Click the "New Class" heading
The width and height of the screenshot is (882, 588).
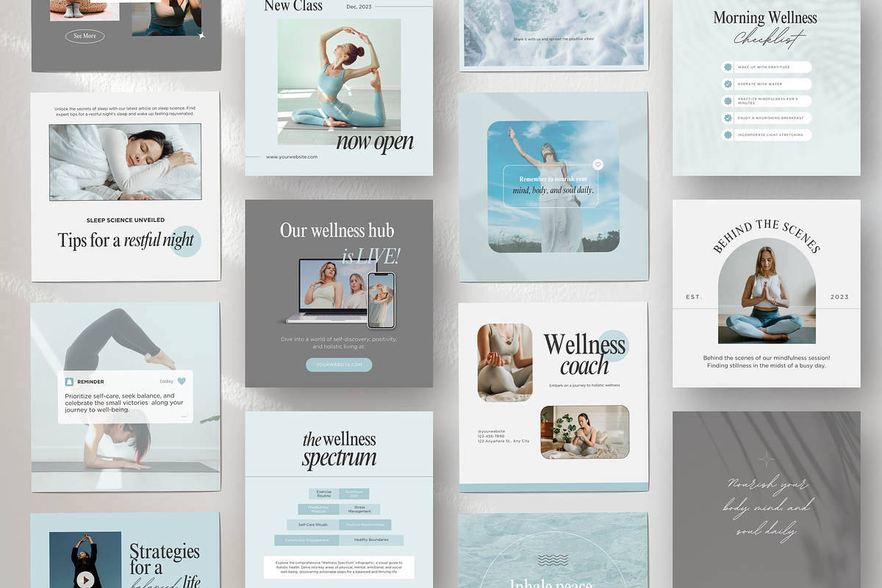(x=293, y=7)
